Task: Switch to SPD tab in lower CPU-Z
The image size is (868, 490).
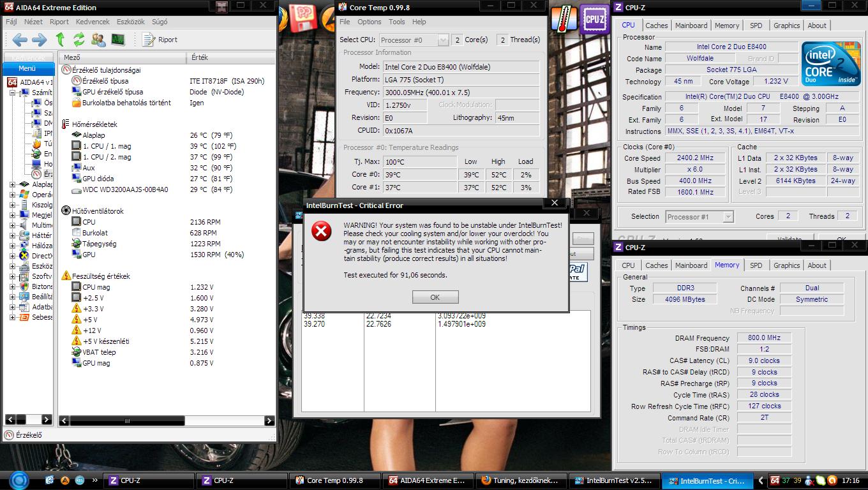Action: pyautogui.click(x=756, y=265)
